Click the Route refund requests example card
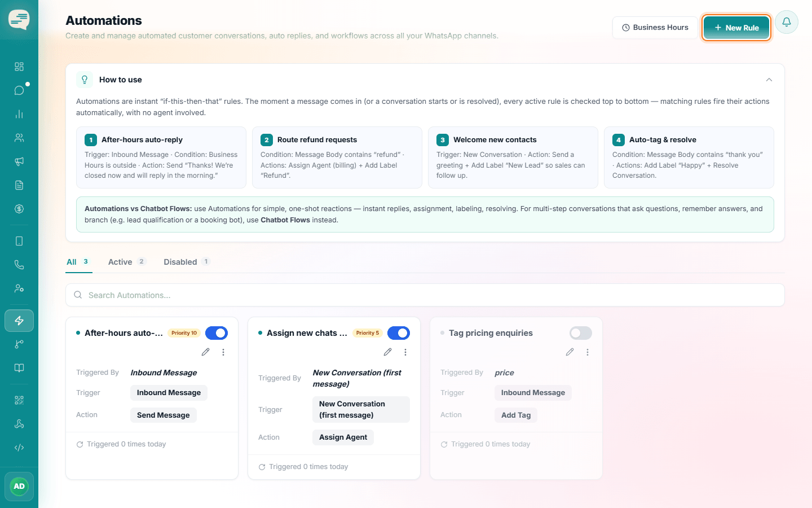The image size is (812, 508). (x=337, y=157)
